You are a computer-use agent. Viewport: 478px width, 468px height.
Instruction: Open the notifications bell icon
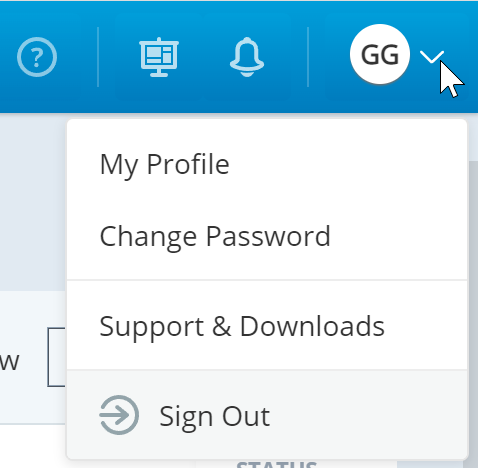tap(247, 57)
